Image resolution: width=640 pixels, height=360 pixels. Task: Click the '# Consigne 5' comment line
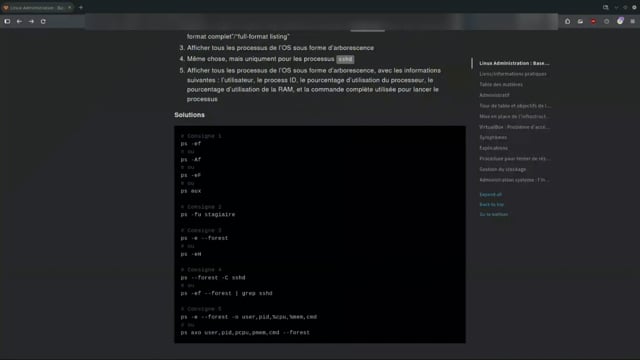coord(201,309)
